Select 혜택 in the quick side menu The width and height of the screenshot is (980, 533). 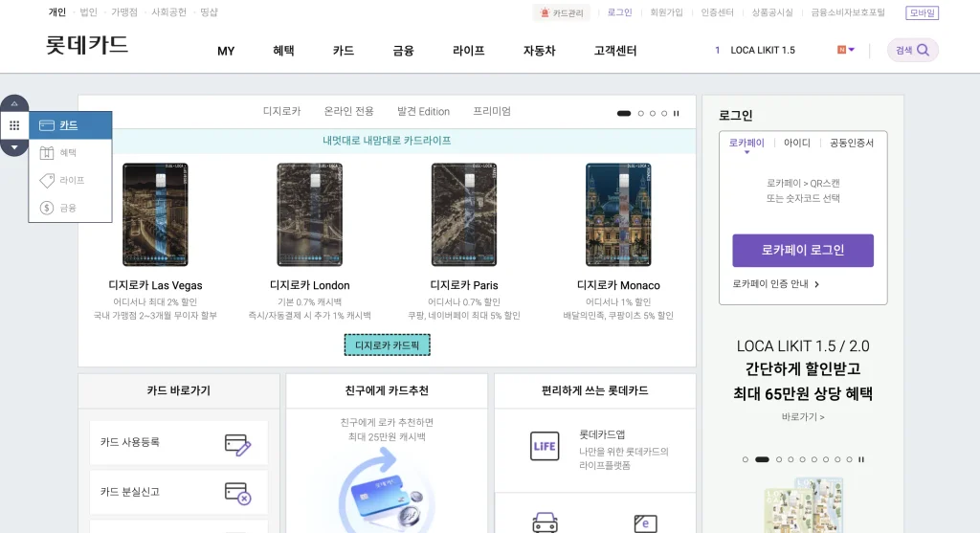point(71,152)
